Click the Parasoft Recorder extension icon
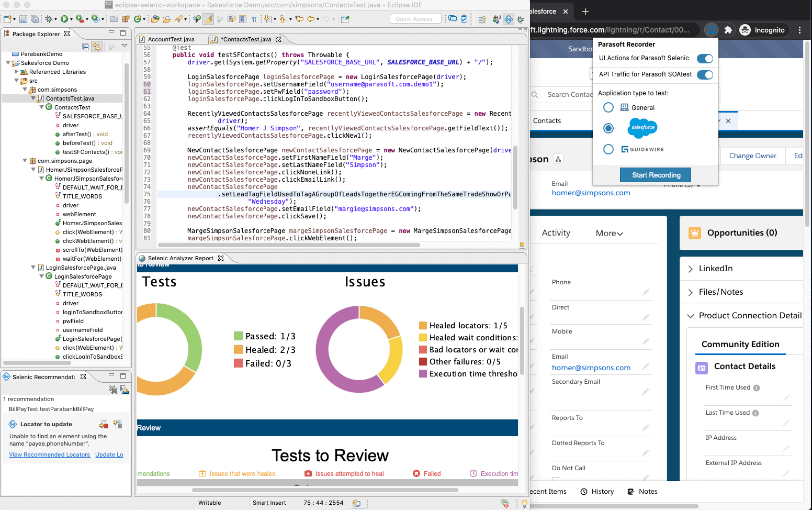812x510 pixels. click(711, 30)
